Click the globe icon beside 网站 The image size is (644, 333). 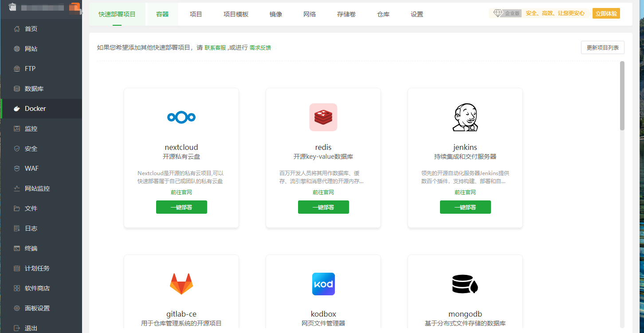[17, 49]
